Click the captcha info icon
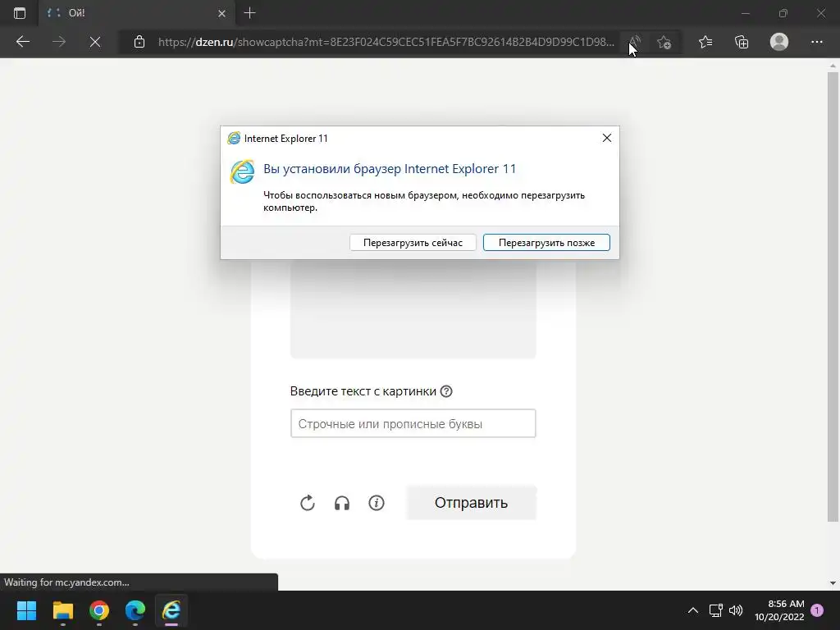The width and height of the screenshot is (840, 630). pyautogui.click(x=376, y=503)
